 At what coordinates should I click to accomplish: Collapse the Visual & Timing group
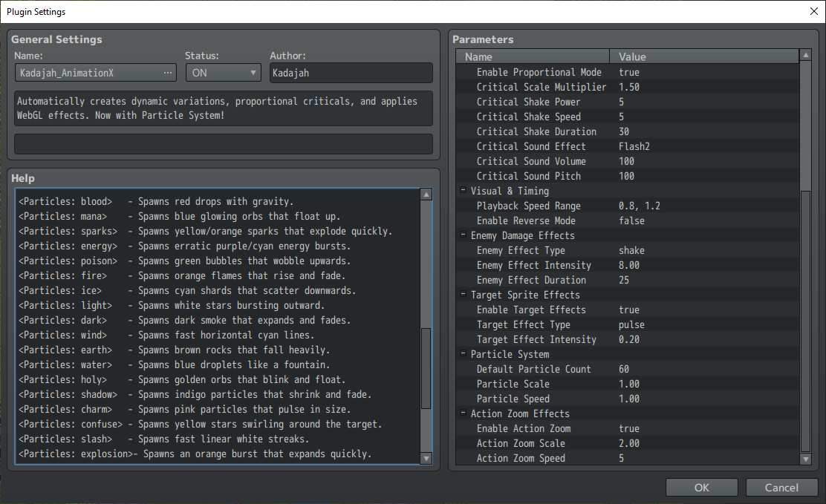click(x=463, y=190)
